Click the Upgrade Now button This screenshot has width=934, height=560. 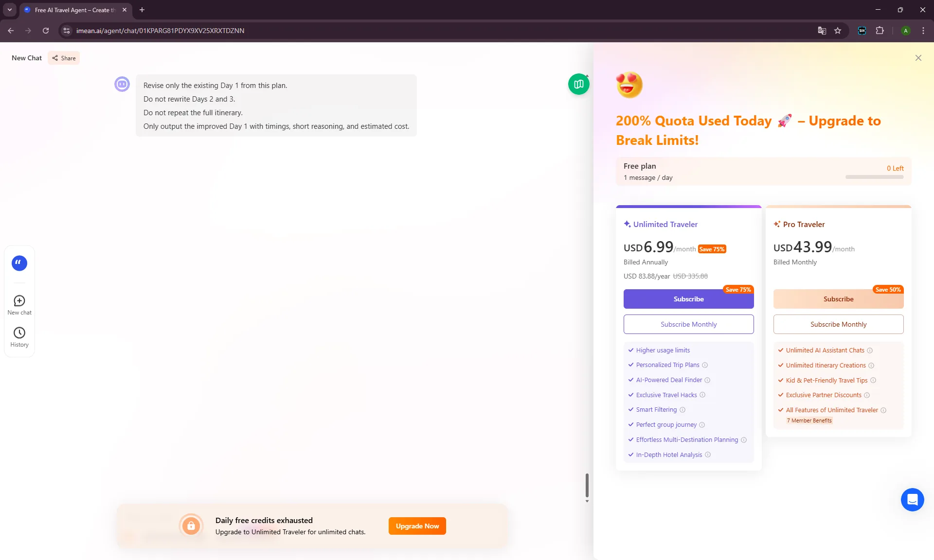(x=417, y=526)
